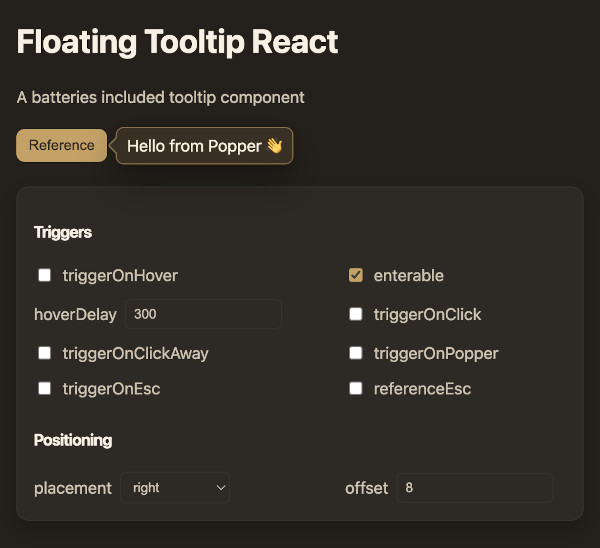This screenshot has height=548, width=600.
Task: Focus the hoverDelay input field
Action: tap(203, 314)
